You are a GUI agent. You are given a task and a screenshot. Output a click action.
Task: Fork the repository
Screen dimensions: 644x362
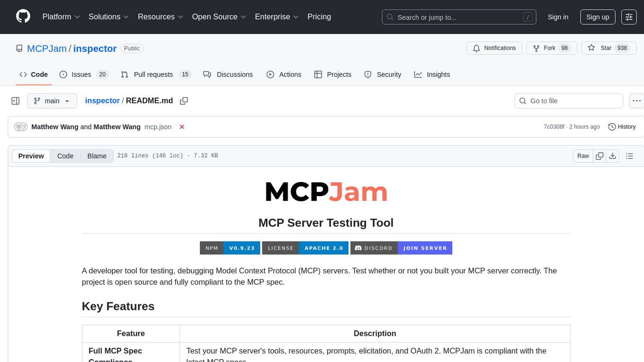click(x=552, y=48)
